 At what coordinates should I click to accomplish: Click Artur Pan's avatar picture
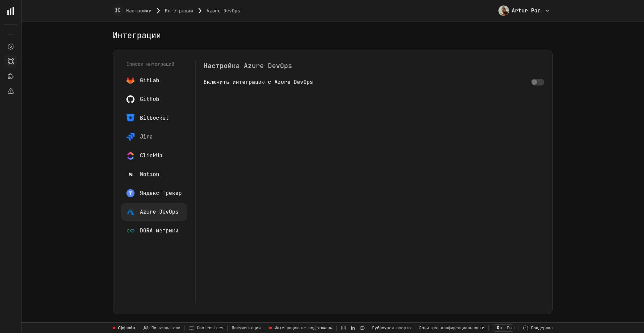pos(503,11)
